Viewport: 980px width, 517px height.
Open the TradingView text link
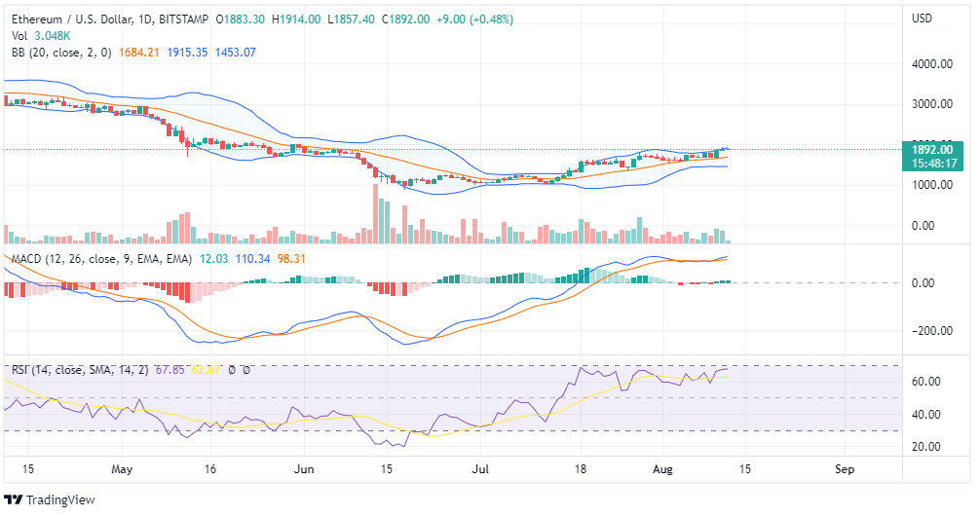(58, 500)
